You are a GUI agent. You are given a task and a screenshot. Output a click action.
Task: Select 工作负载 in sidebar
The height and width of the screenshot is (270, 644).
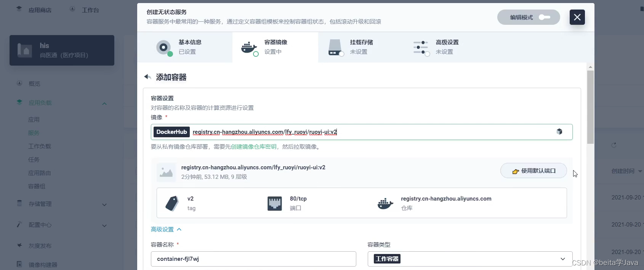point(40,146)
